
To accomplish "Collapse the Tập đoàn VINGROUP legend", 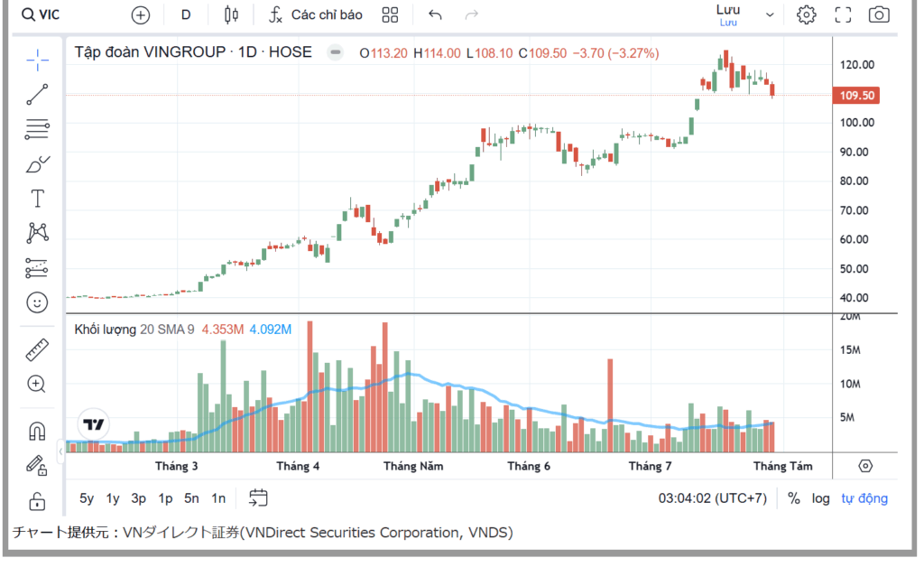I will 336,52.
